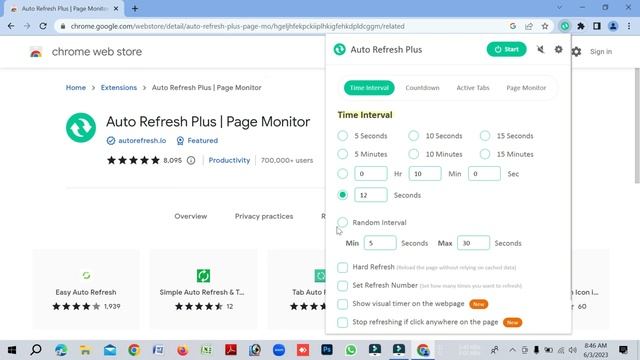Click the address bar URL
The width and height of the screenshot is (640, 360).
tap(238, 26)
